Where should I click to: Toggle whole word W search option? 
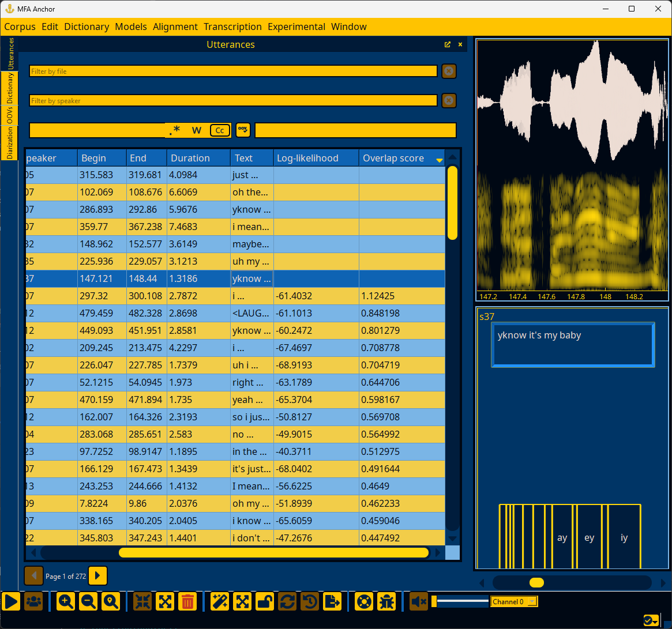pyautogui.click(x=197, y=130)
